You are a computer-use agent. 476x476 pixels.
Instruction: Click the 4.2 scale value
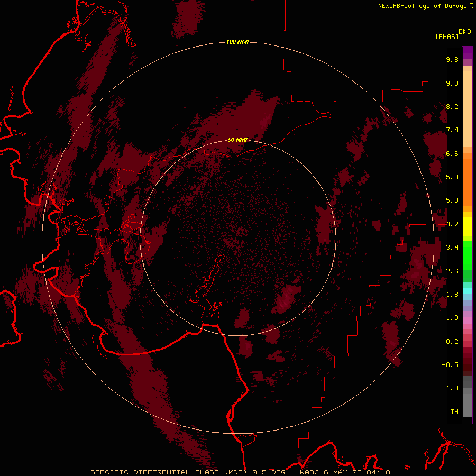[x=452, y=224]
